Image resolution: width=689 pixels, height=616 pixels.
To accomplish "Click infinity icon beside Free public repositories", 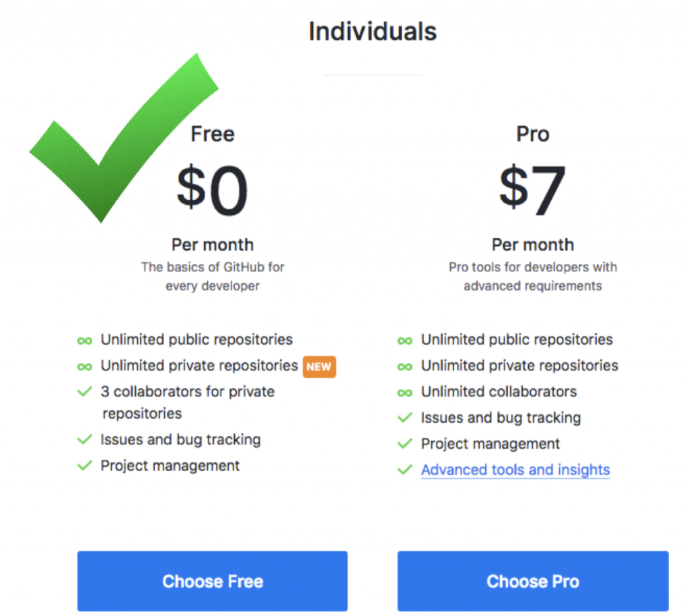I will [85, 341].
